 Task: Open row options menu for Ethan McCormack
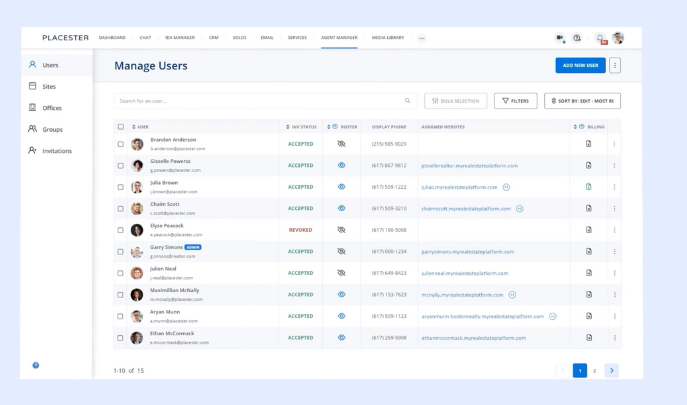pos(614,338)
